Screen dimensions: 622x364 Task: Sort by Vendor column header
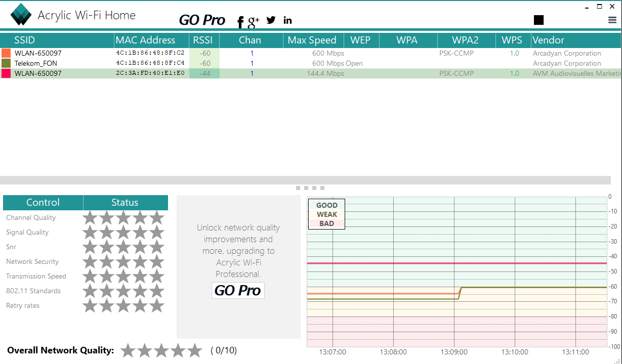point(576,40)
